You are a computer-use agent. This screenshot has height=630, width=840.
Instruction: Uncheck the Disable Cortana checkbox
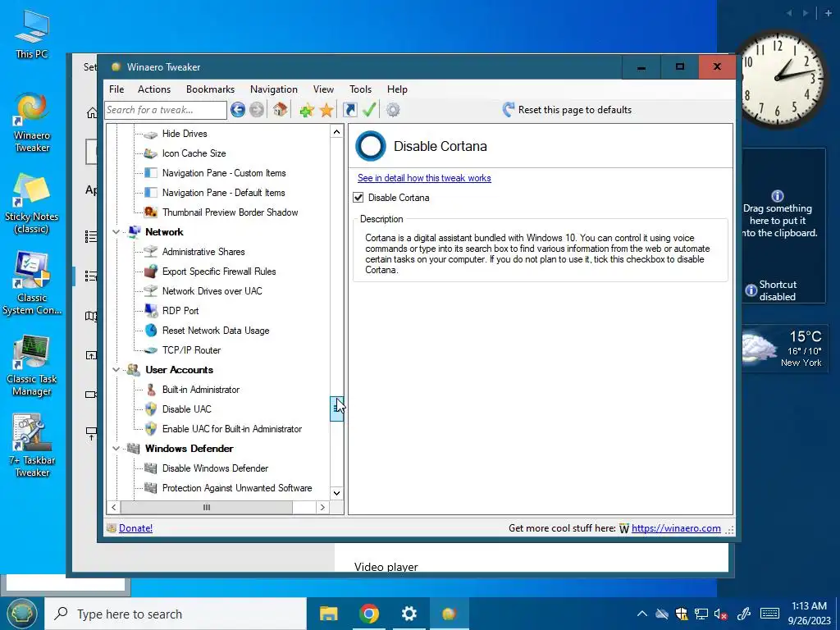click(358, 198)
